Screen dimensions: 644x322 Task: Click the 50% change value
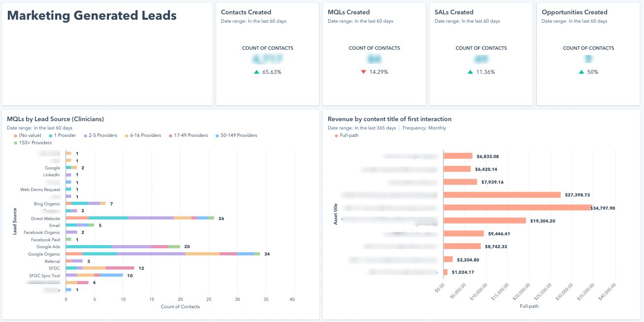tap(592, 72)
